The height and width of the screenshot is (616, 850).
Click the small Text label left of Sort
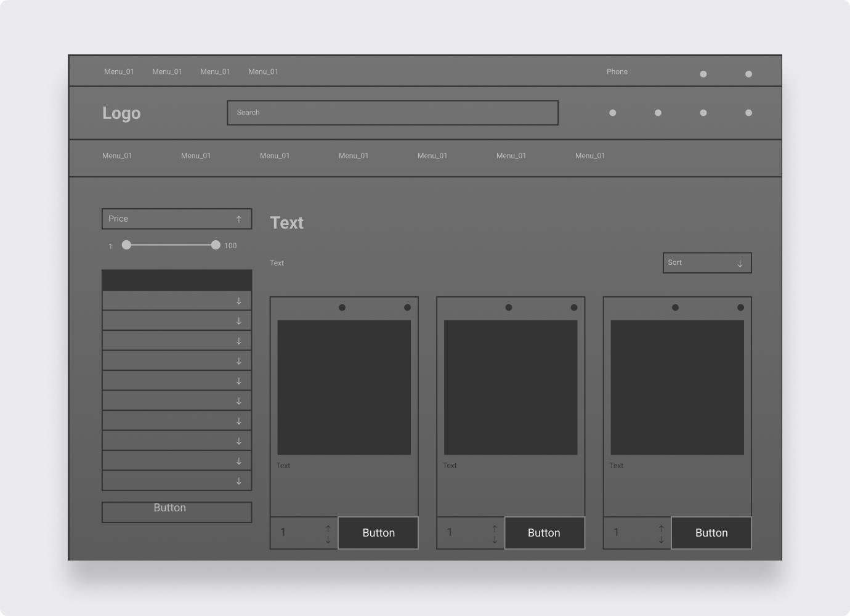point(277,263)
